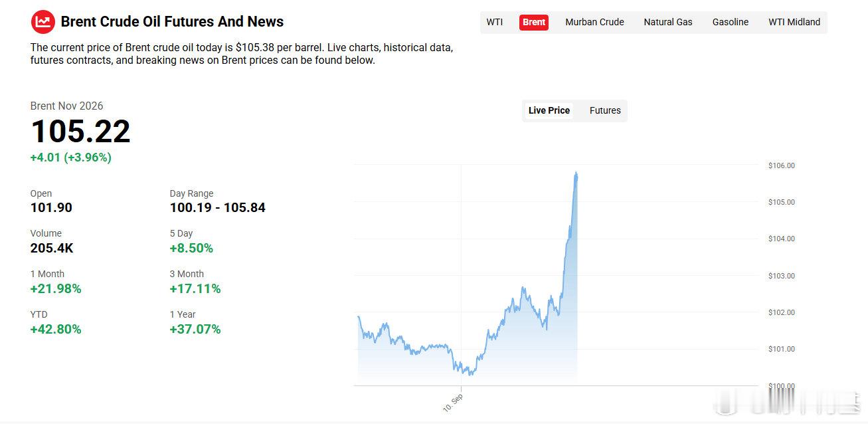The height and width of the screenshot is (424, 868).
Task: Click the Volume value 205.4K
Action: click(52, 248)
